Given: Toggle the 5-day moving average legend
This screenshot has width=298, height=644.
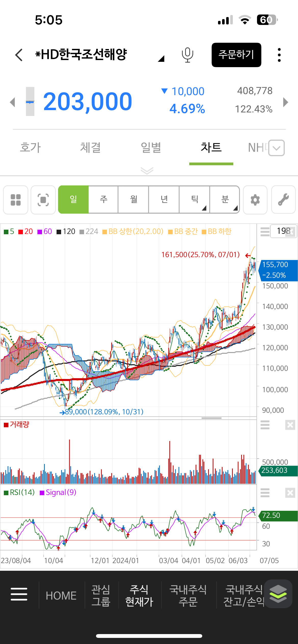Looking at the screenshot, I should (9, 231).
